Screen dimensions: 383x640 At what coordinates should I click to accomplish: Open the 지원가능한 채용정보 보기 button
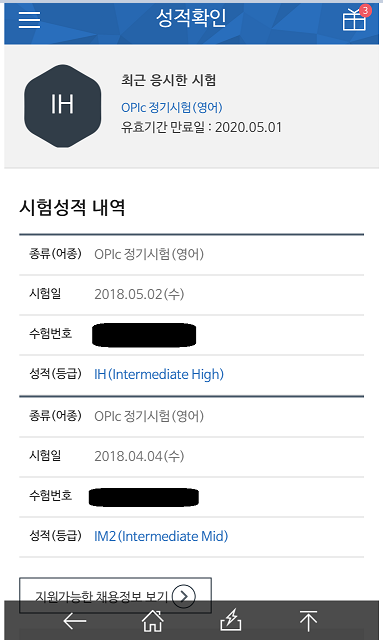click(x=115, y=595)
